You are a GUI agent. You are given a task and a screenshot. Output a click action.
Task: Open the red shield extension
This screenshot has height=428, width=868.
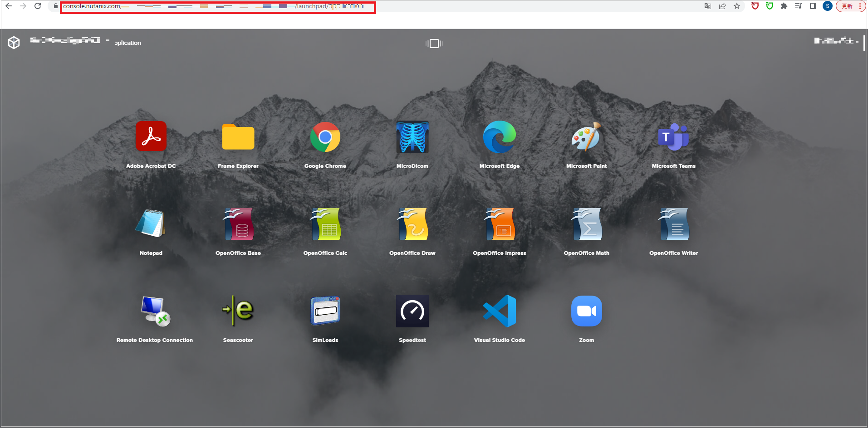coord(755,6)
